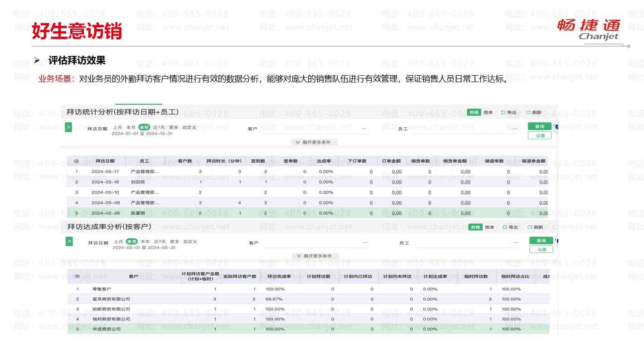The width and height of the screenshot is (644, 349).
Task: Click the 设置 button in the lower report
Action: pos(541,249)
